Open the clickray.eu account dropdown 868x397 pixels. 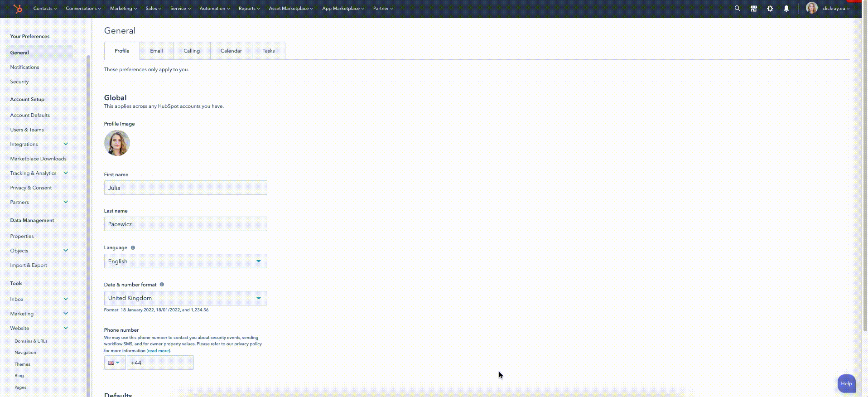point(836,9)
